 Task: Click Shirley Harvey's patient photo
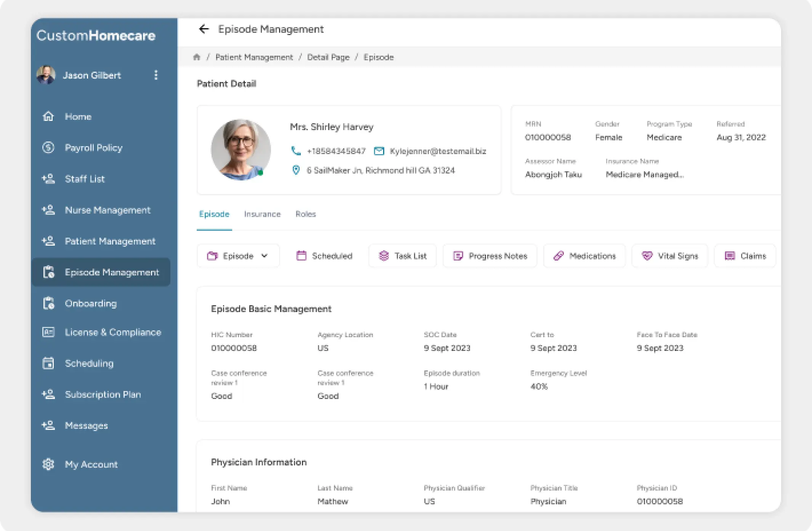pyautogui.click(x=241, y=149)
